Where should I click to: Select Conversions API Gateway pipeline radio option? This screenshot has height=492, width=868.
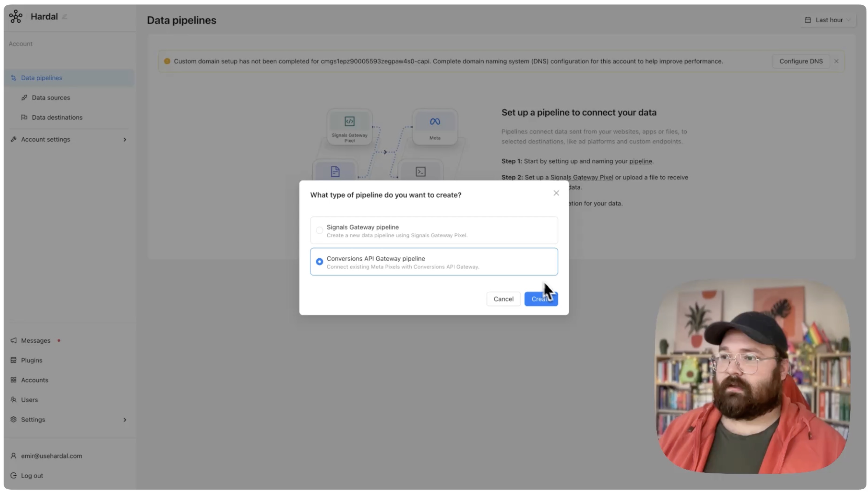tap(319, 262)
